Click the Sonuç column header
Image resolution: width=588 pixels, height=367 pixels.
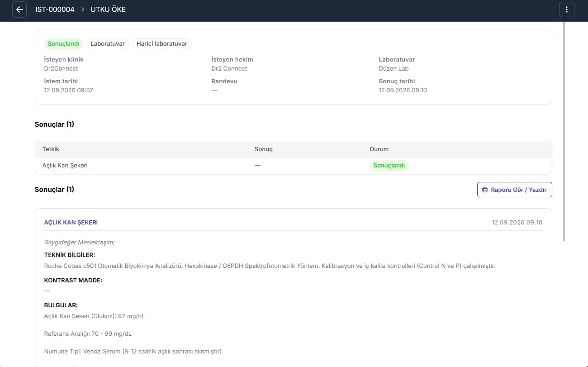[x=263, y=149]
